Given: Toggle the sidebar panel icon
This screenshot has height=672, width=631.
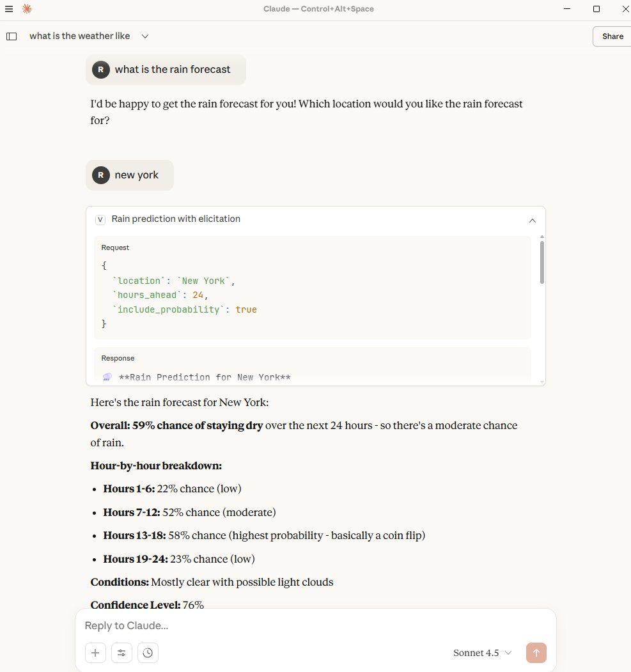Looking at the screenshot, I should pyautogui.click(x=12, y=36).
